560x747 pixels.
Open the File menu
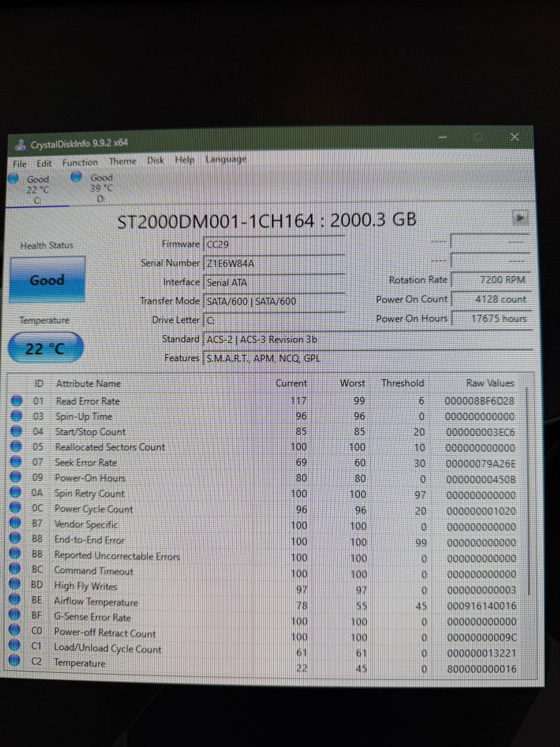click(20, 164)
